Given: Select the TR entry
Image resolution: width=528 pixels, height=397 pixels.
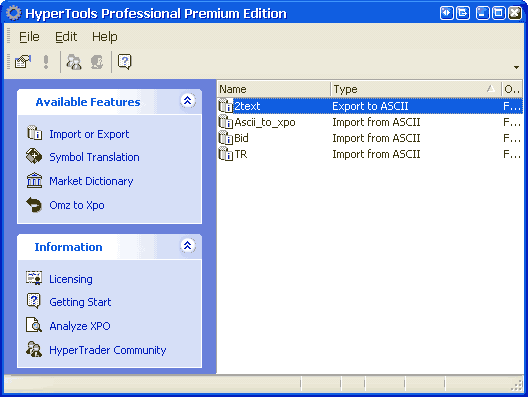Looking at the screenshot, I should point(241,154).
